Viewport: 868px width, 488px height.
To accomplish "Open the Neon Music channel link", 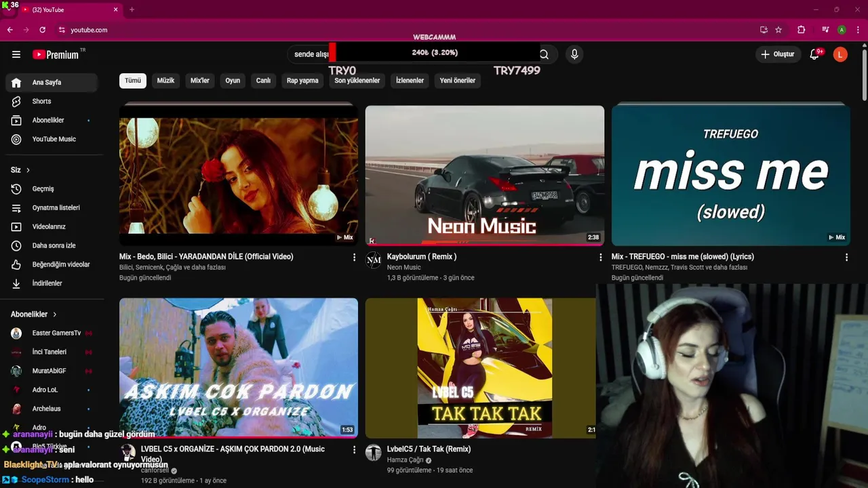I will pyautogui.click(x=404, y=268).
